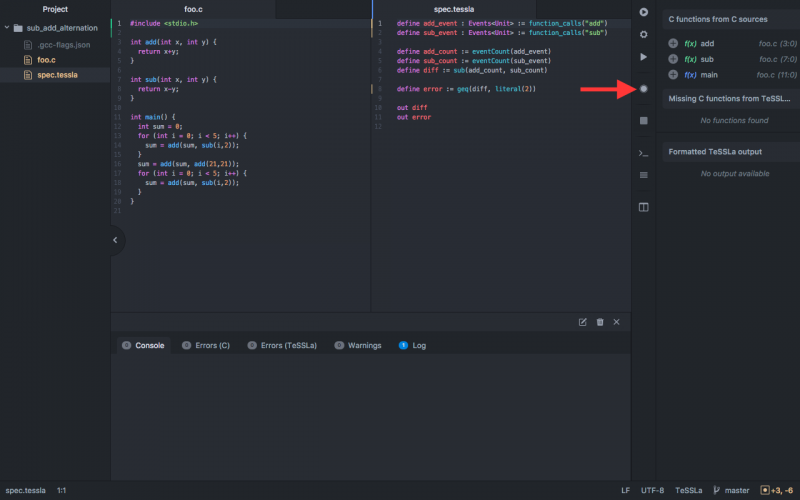Click the 1:1 cursor position in the status bar
This screenshot has height=500, width=800.
(x=61, y=490)
